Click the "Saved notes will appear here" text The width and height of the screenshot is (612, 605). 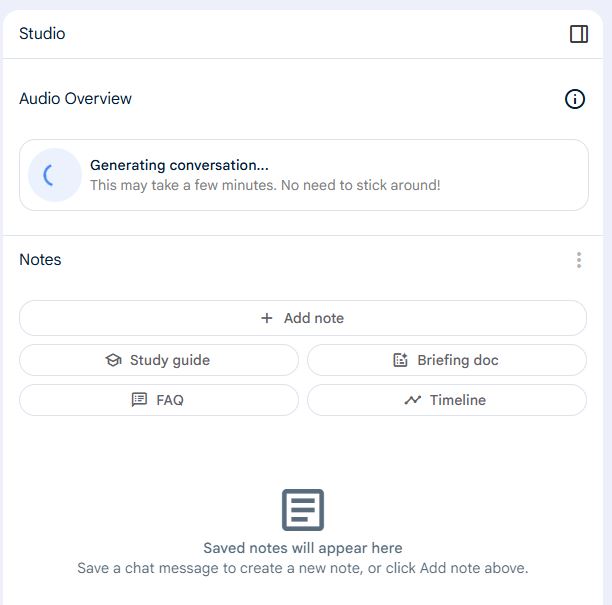303,548
